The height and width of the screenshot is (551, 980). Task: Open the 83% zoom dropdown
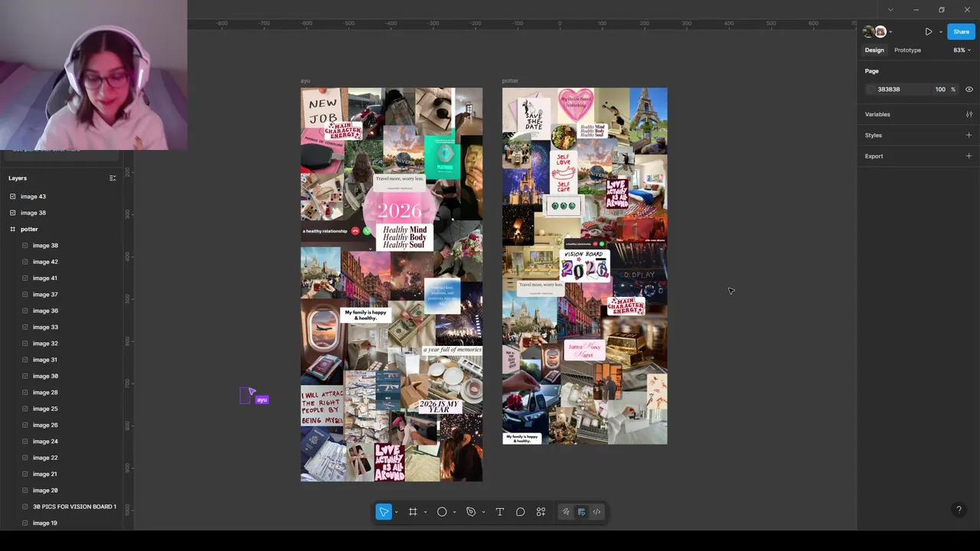tap(962, 51)
